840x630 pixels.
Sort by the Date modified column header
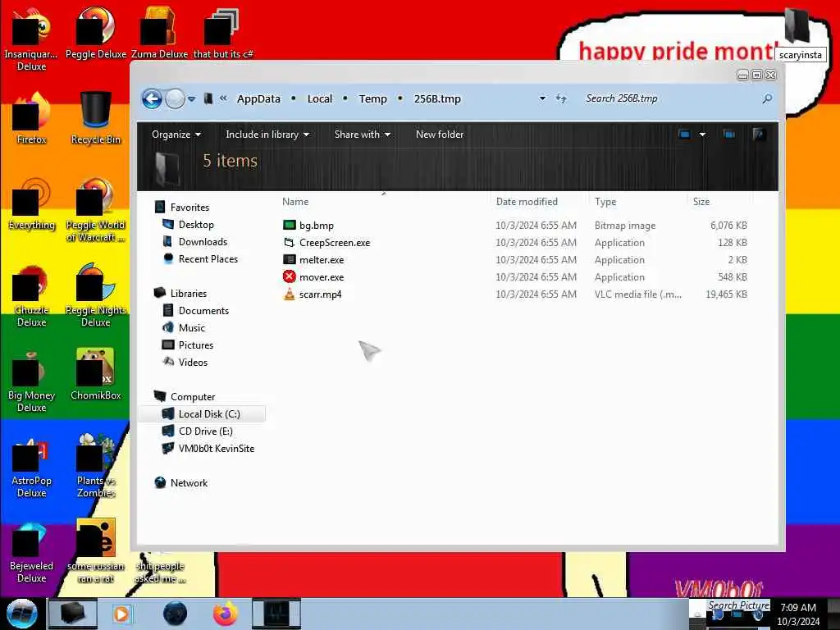point(527,202)
